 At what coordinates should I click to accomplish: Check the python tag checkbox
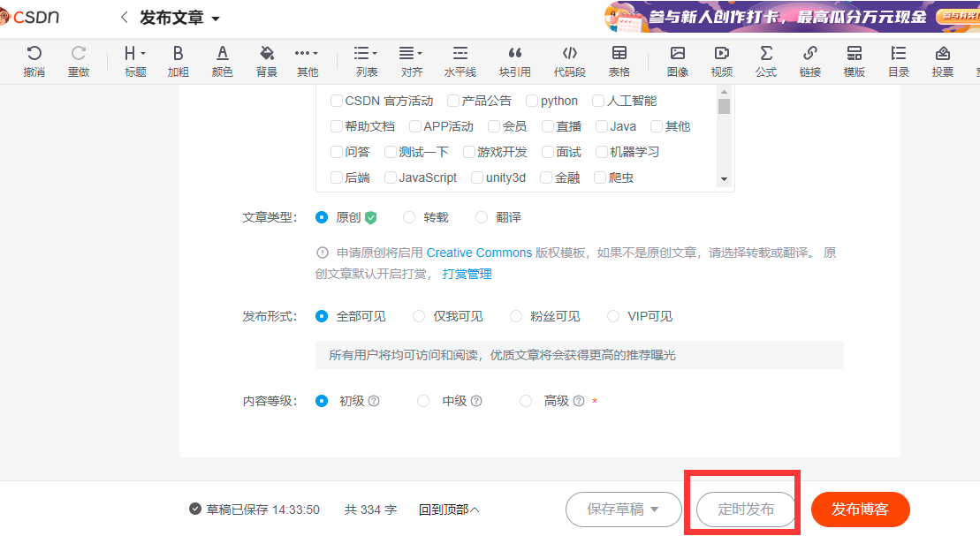tap(532, 101)
